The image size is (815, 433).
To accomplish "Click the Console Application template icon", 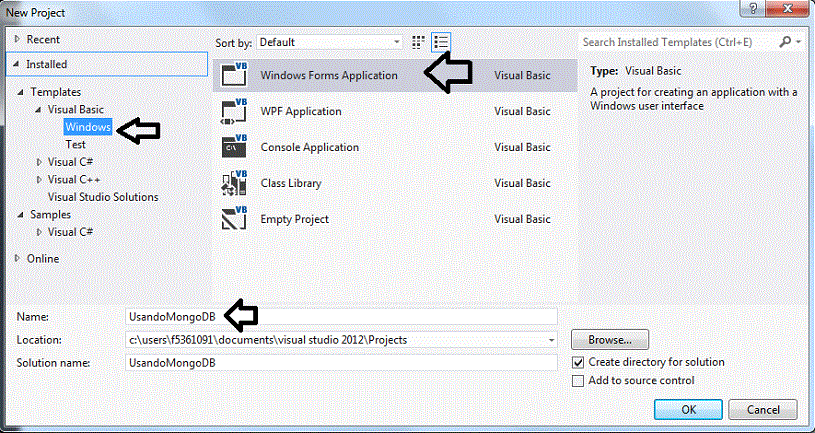I will click(234, 147).
